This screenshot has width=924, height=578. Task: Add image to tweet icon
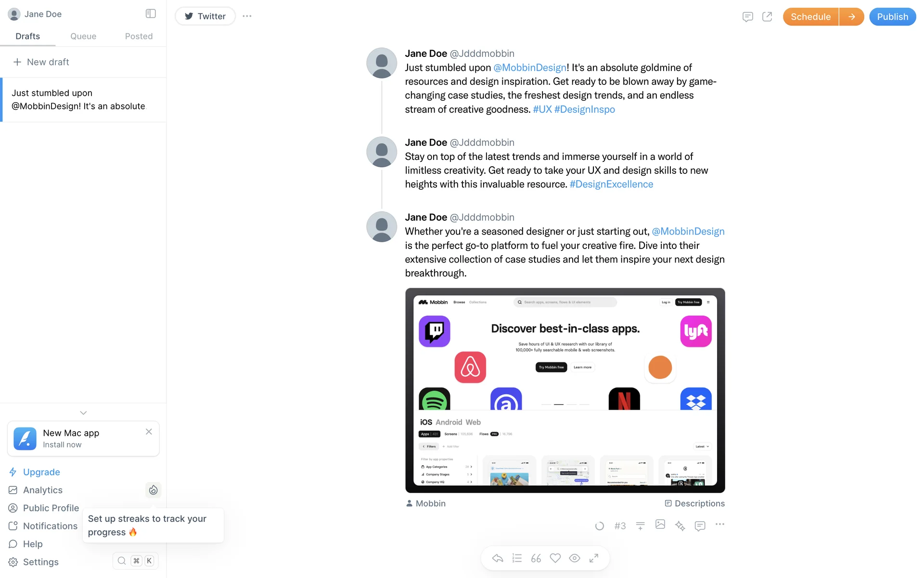[x=660, y=525]
